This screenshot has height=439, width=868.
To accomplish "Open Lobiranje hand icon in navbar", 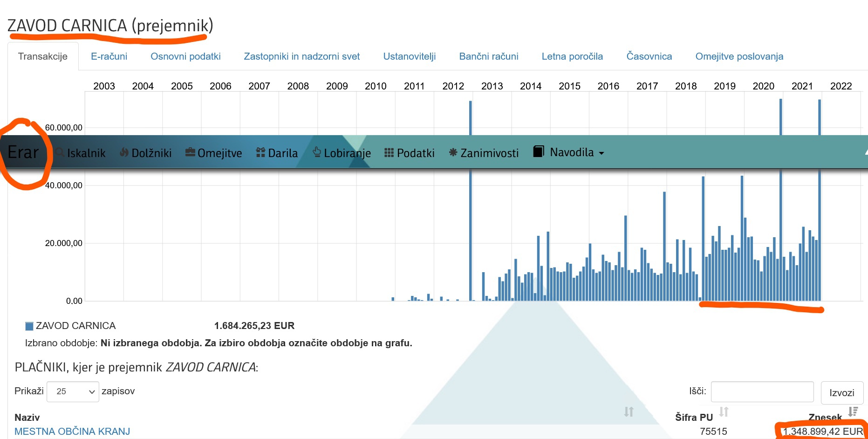I will click(317, 152).
